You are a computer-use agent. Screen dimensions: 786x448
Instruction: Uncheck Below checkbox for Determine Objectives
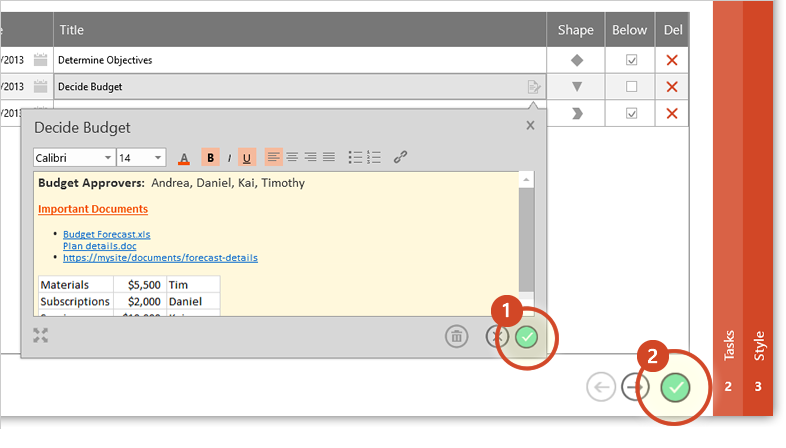tap(631, 60)
